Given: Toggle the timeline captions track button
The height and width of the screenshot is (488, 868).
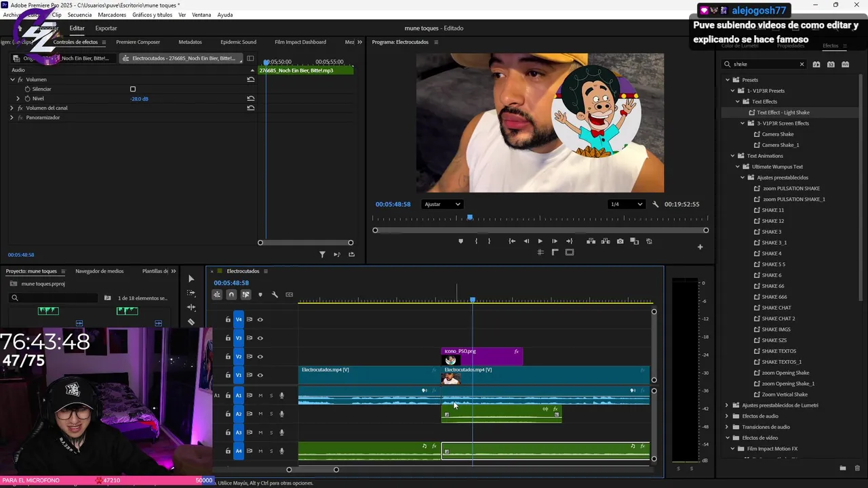Looking at the screenshot, I should tap(290, 295).
